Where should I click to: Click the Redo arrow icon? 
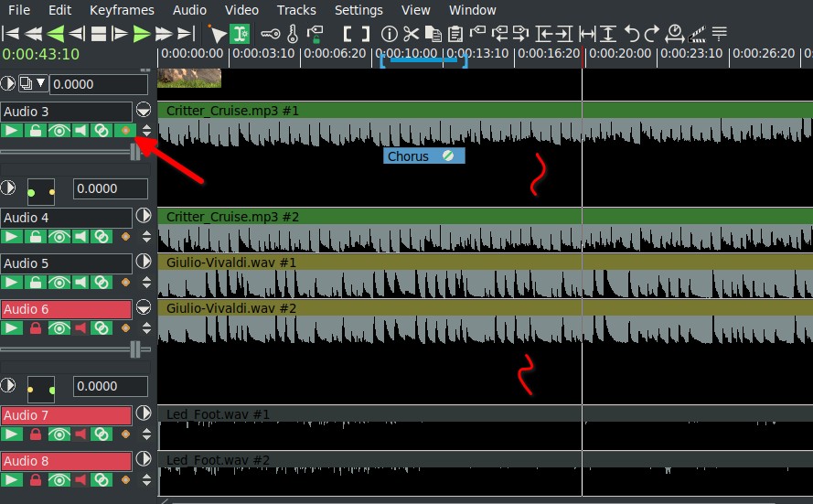click(x=652, y=34)
